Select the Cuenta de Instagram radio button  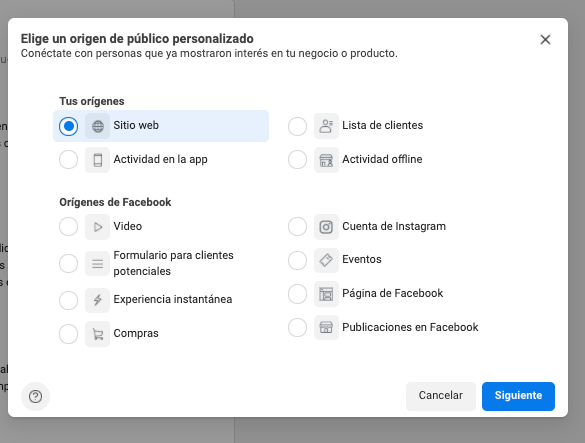pos(297,227)
